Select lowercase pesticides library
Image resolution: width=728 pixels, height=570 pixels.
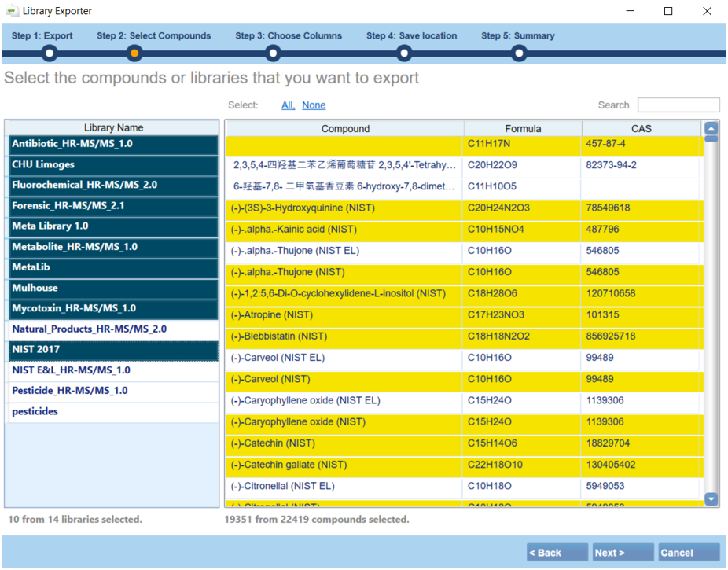point(113,412)
